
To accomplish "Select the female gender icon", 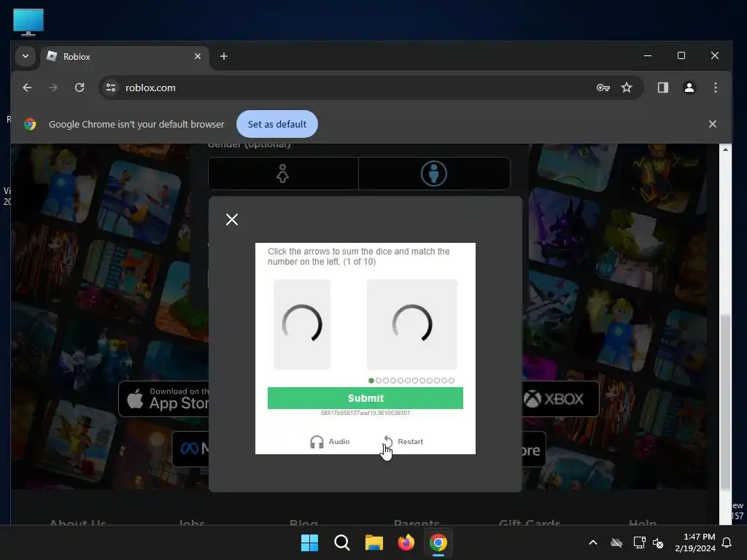I will pyautogui.click(x=283, y=174).
